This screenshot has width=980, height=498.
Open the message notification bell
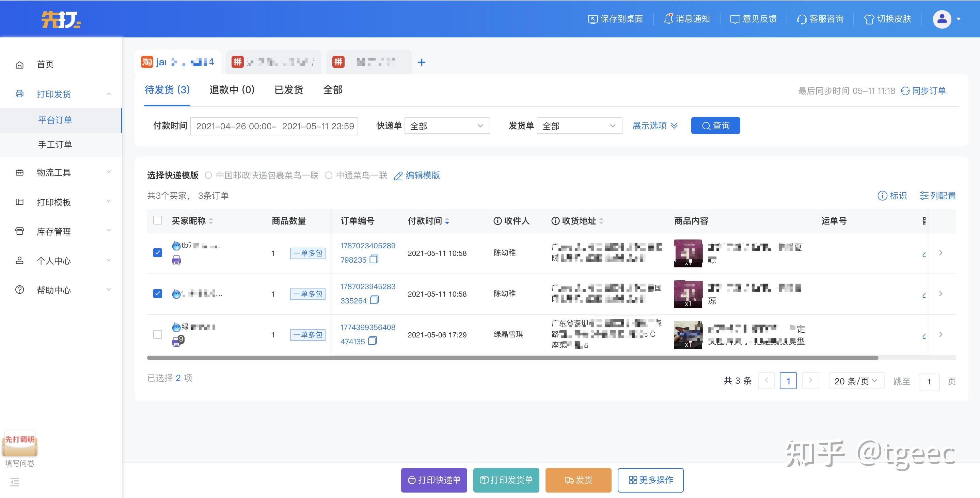(x=668, y=19)
